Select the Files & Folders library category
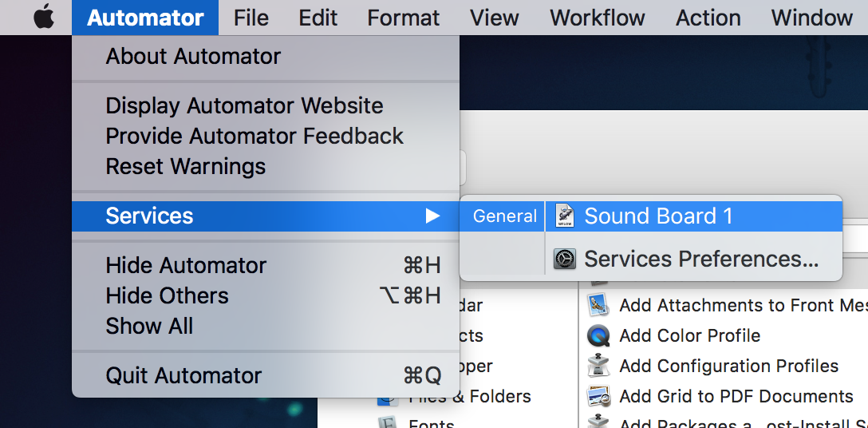This screenshot has width=868, height=428. coord(469,396)
